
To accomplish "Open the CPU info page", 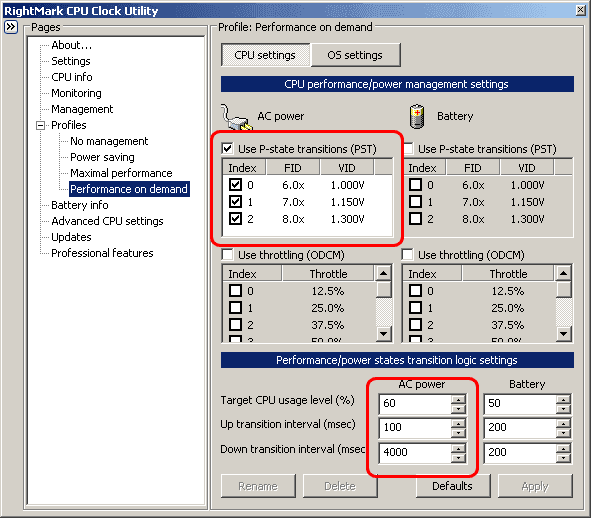I will 72,77.
